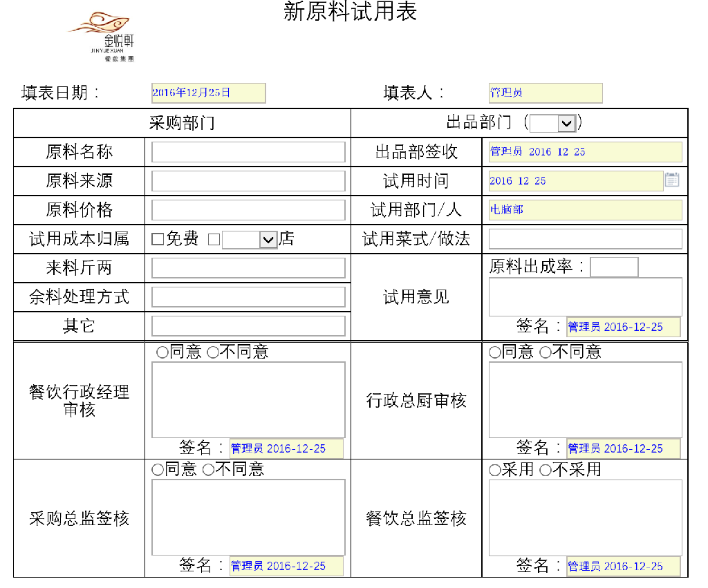Select 同意 under 行政总厨审核
The width and height of the screenshot is (708, 588).
click(x=495, y=352)
